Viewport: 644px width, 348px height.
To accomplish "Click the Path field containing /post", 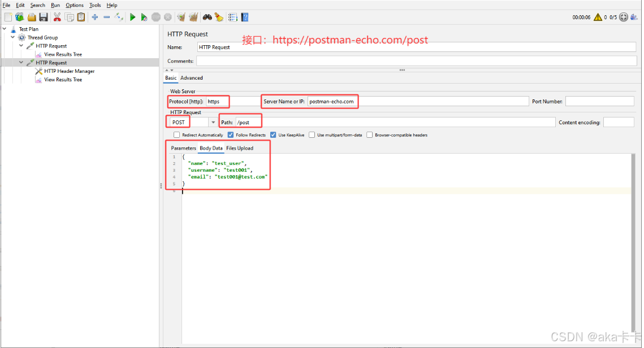I will pos(396,122).
